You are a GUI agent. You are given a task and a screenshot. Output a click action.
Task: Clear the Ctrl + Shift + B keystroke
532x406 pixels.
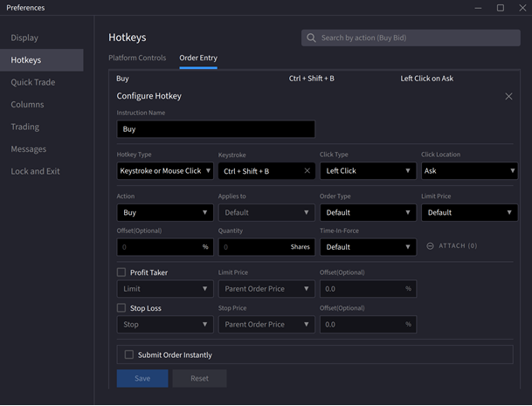pyautogui.click(x=307, y=171)
